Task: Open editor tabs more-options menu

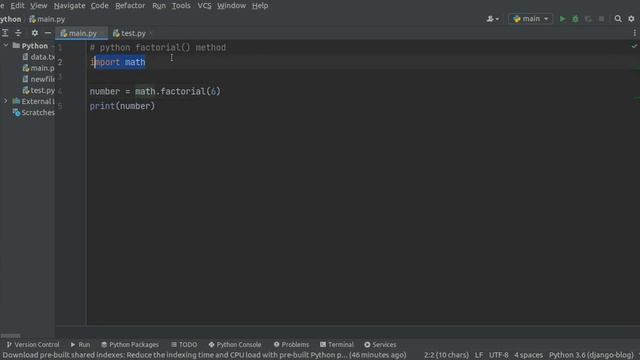Action: point(635,33)
